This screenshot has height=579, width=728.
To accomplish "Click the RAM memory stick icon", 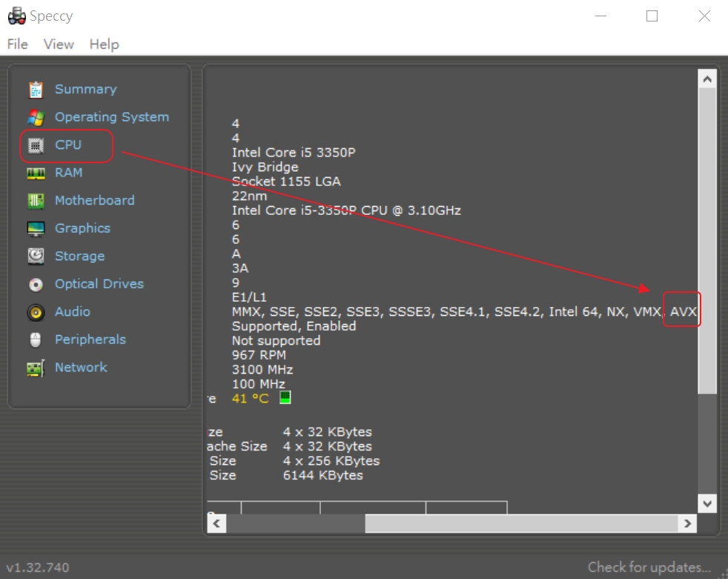I will click(36, 173).
